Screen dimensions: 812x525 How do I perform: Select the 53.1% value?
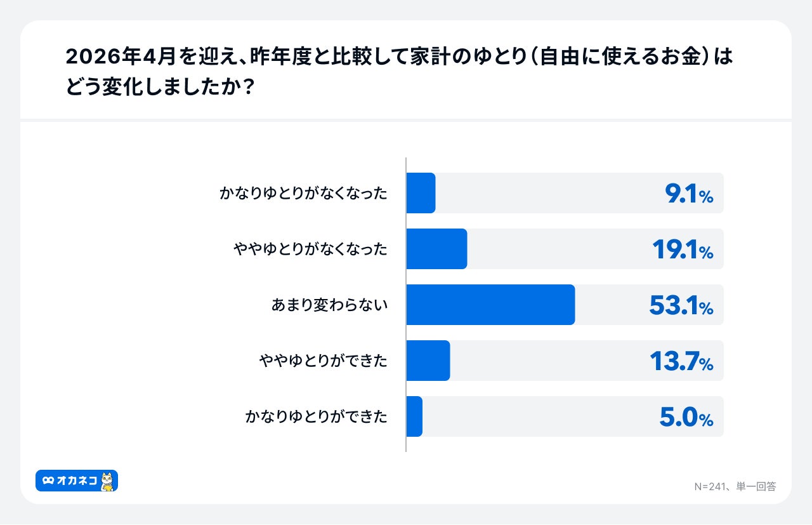point(681,306)
